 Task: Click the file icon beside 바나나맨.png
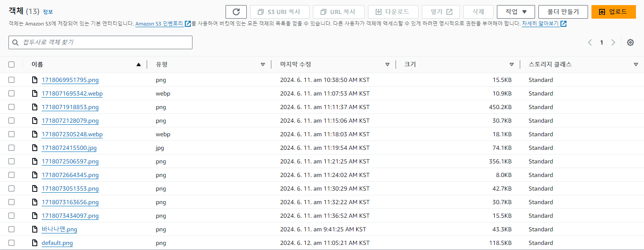pos(35,229)
